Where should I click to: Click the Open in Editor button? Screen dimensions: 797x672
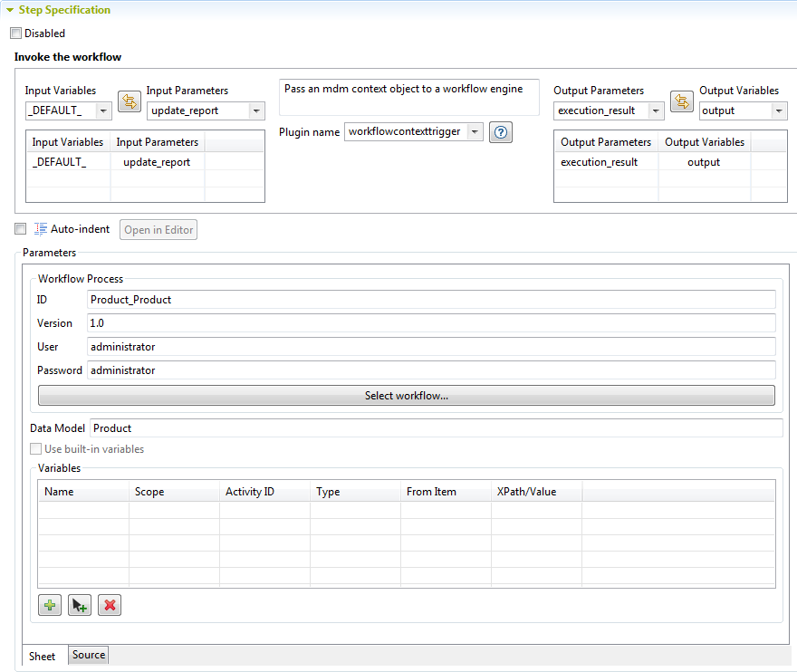click(x=158, y=230)
